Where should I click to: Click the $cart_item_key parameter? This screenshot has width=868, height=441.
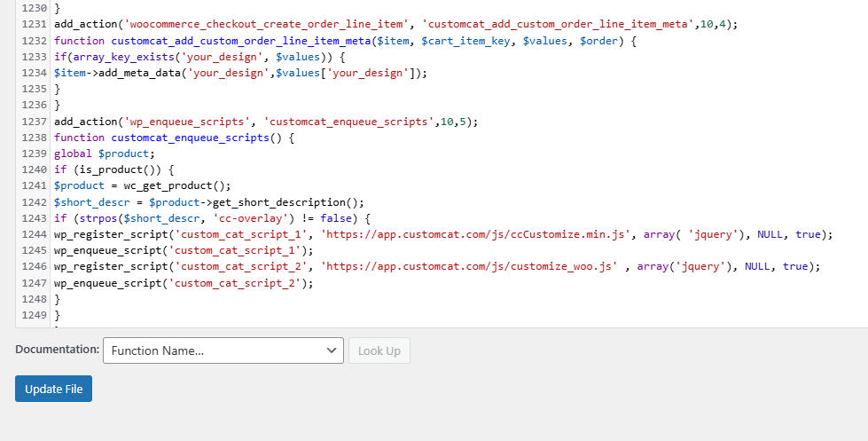click(465, 41)
